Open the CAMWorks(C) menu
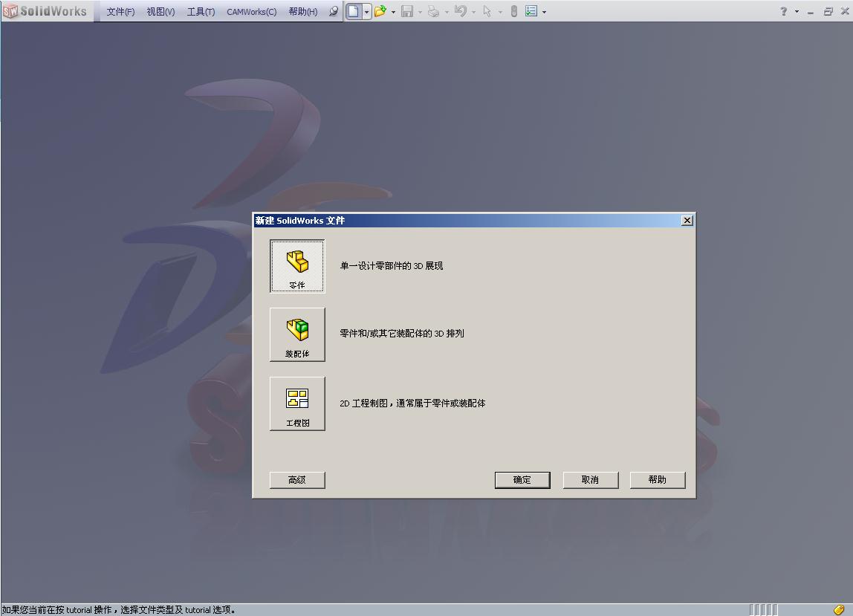 251,11
